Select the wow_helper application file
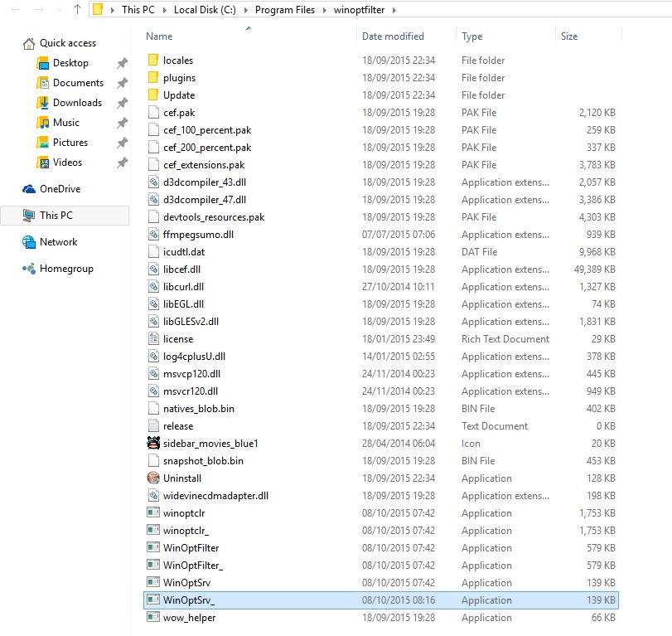Image resolution: width=672 pixels, height=636 pixels. pos(189,618)
